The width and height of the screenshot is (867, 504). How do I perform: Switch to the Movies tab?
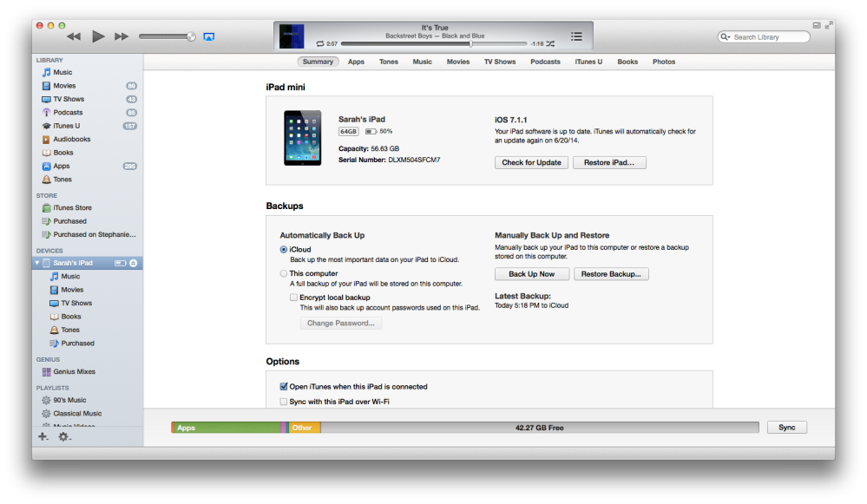pyautogui.click(x=457, y=62)
